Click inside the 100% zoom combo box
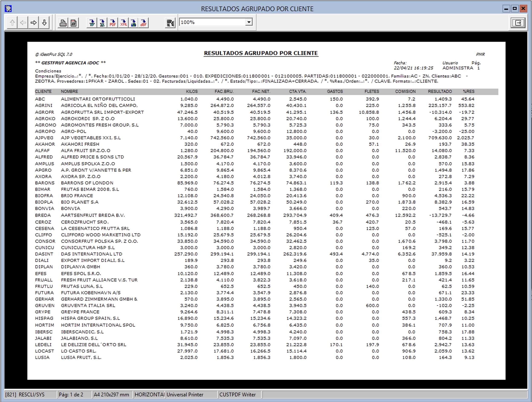 tap(212, 22)
